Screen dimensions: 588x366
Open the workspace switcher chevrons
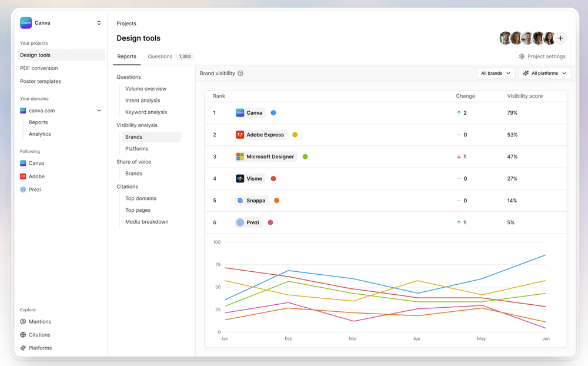[x=99, y=23]
